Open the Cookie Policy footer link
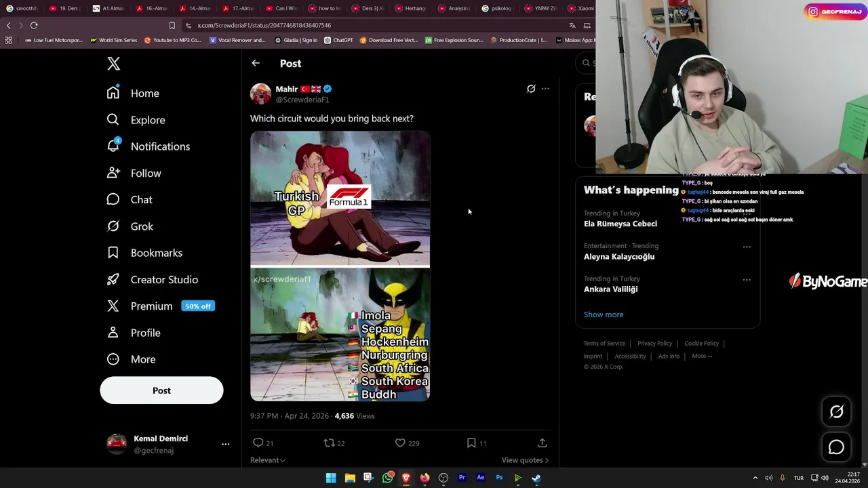The image size is (868, 488). [701, 344]
